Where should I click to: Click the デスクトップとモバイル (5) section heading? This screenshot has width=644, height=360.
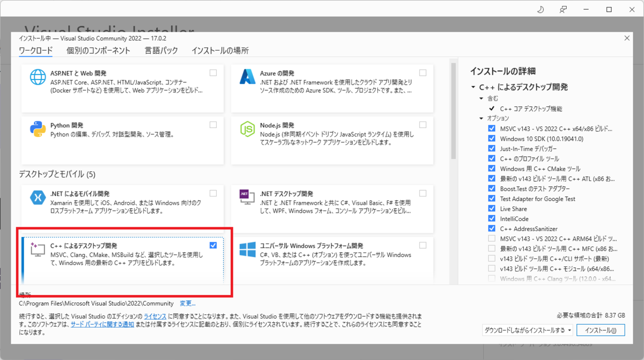click(57, 174)
